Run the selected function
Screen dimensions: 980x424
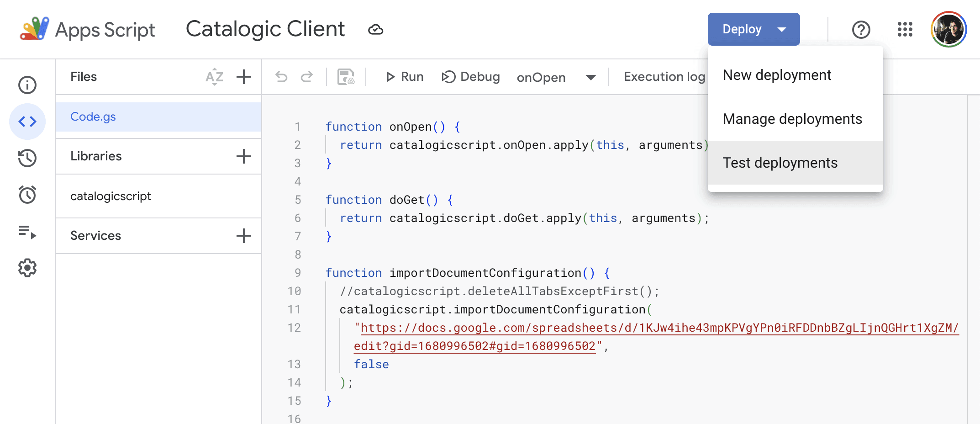[x=404, y=77]
